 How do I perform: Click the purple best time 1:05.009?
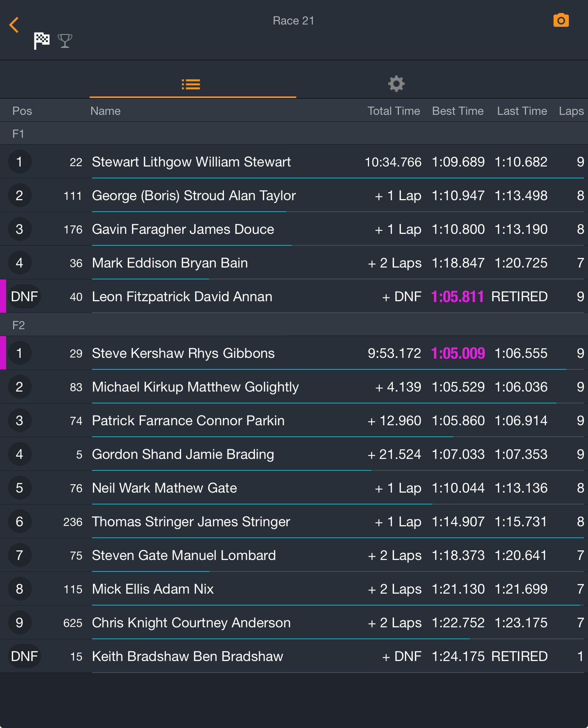pyautogui.click(x=458, y=353)
